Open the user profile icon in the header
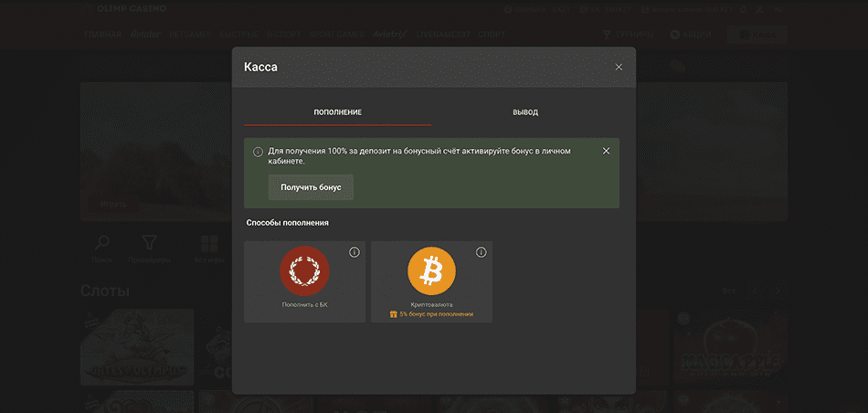The height and width of the screenshot is (413, 868). [x=759, y=9]
